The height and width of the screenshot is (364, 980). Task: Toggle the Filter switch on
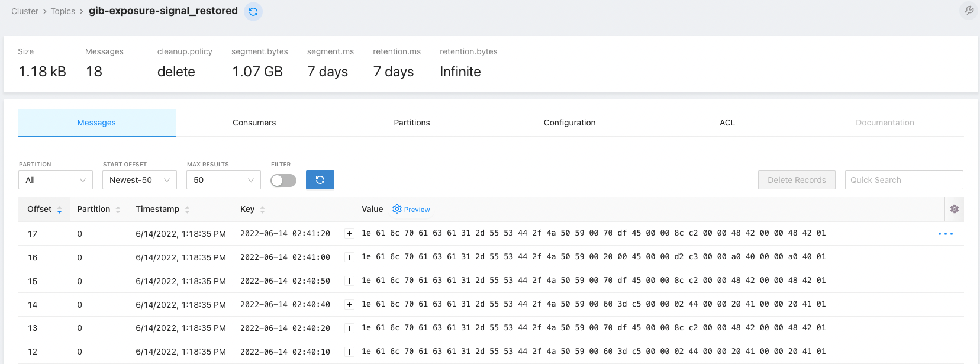[x=283, y=181]
